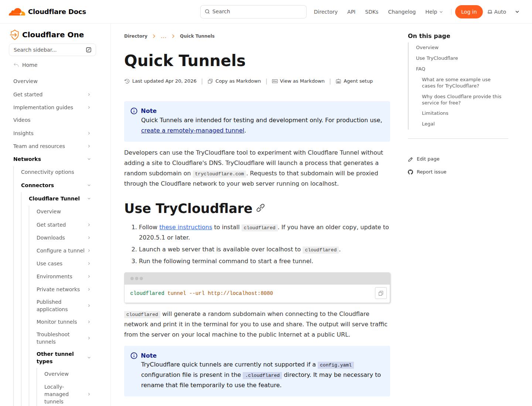Open the Auto theme selector
Screen dimensions: 532x406
point(504,12)
